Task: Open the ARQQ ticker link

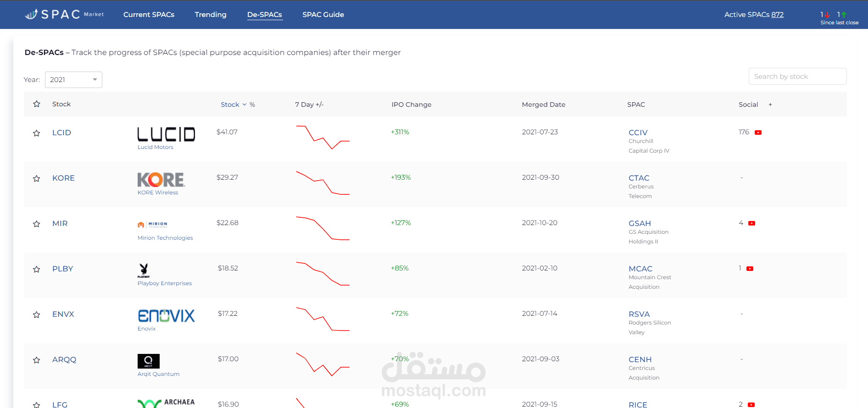Action: tap(64, 359)
